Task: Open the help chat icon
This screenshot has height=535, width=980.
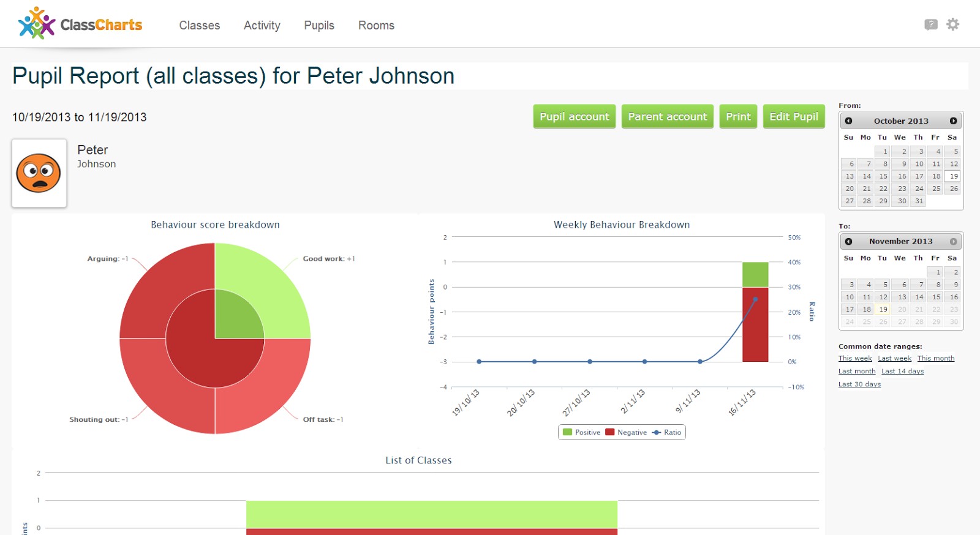Action: [x=931, y=24]
